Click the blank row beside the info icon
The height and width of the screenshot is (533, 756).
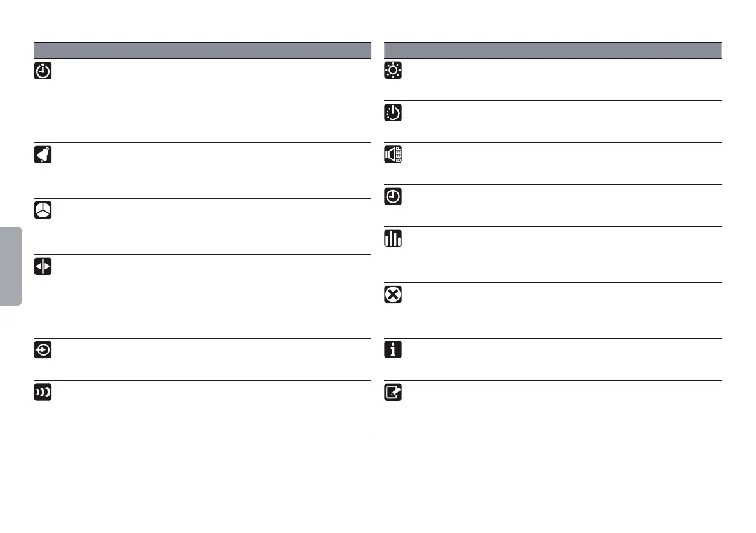pyautogui.click(x=559, y=359)
